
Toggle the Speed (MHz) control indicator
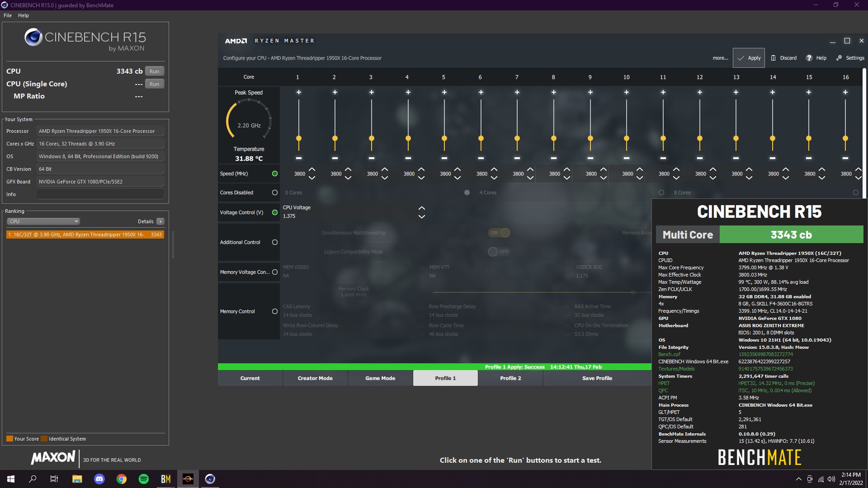(x=274, y=174)
